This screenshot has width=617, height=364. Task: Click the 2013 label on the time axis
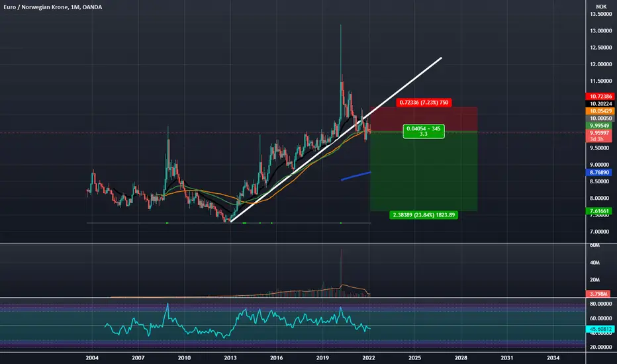coord(230,357)
